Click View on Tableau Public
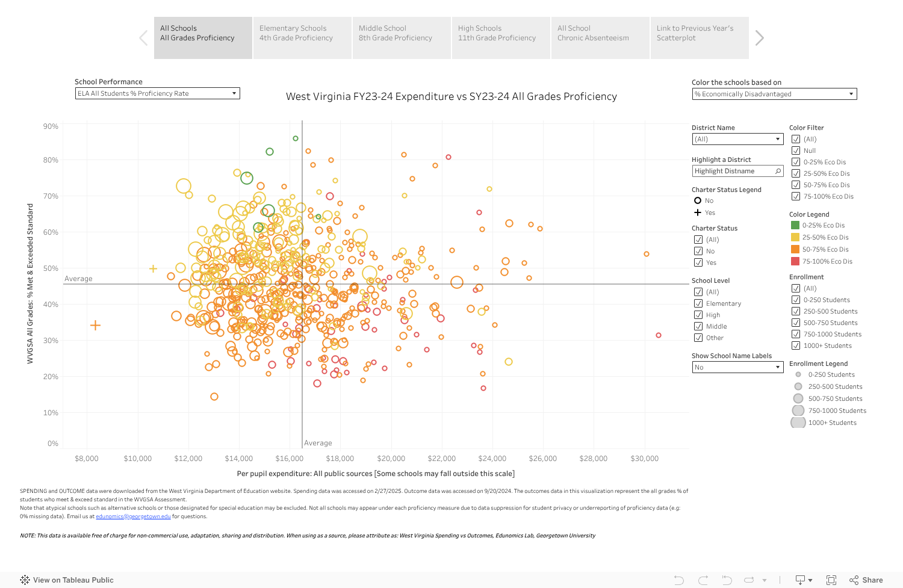The width and height of the screenshot is (903, 588). (x=67, y=580)
